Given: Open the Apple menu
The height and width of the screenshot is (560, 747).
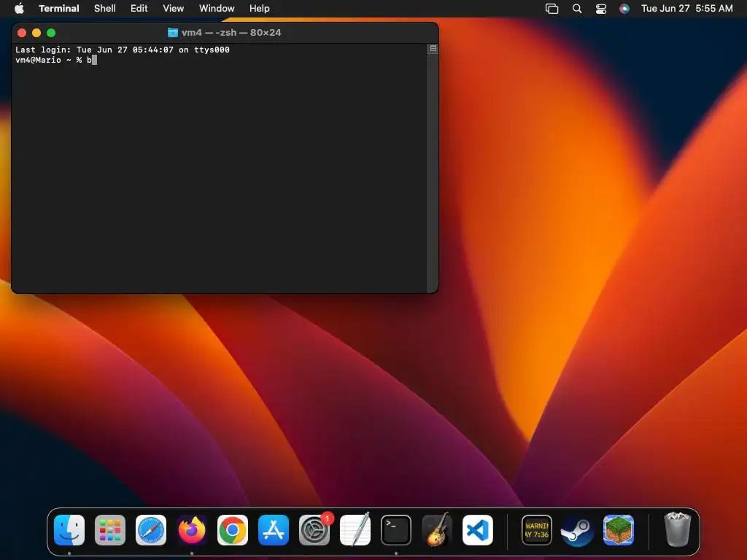Looking at the screenshot, I should tap(19, 8).
